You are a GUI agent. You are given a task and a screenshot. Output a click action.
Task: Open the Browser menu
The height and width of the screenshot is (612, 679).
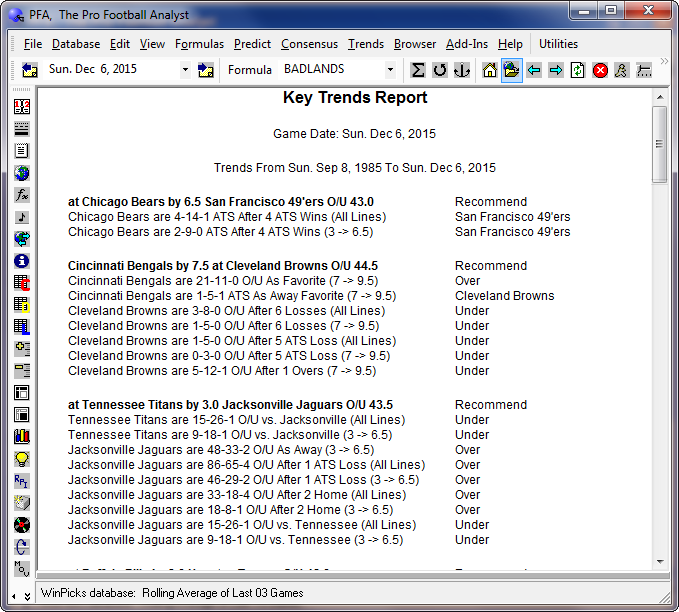click(414, 44)
